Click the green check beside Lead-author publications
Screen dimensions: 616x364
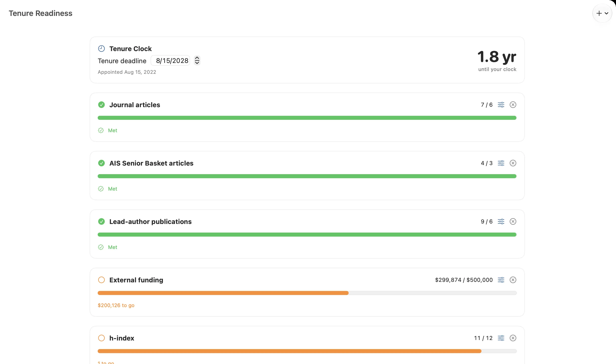101,221
